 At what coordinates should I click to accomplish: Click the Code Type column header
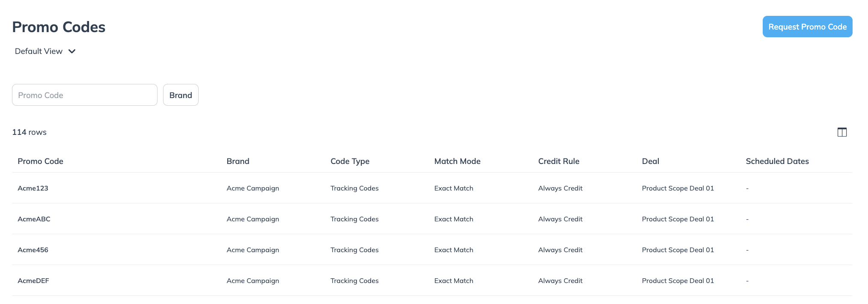coord(350,161)
